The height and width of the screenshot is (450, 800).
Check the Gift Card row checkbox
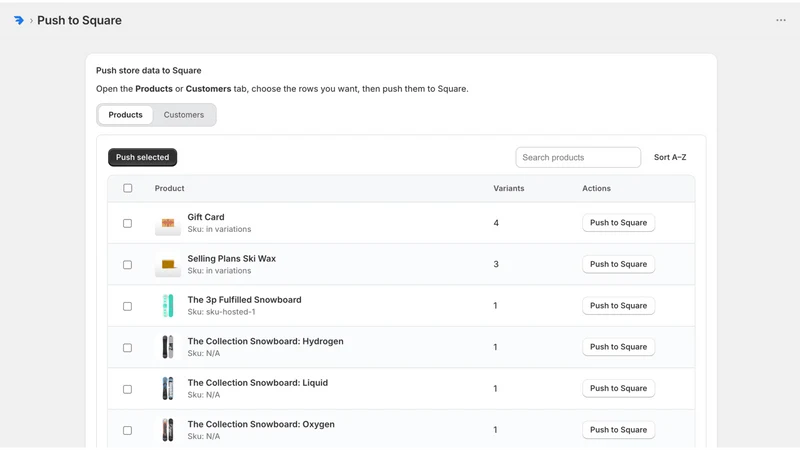(128, 223)
